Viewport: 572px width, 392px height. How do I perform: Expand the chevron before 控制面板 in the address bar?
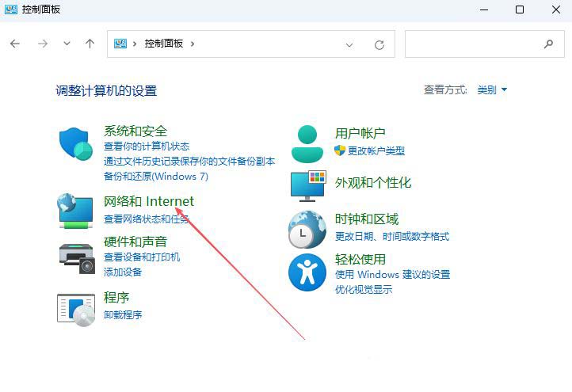[135, 44]
